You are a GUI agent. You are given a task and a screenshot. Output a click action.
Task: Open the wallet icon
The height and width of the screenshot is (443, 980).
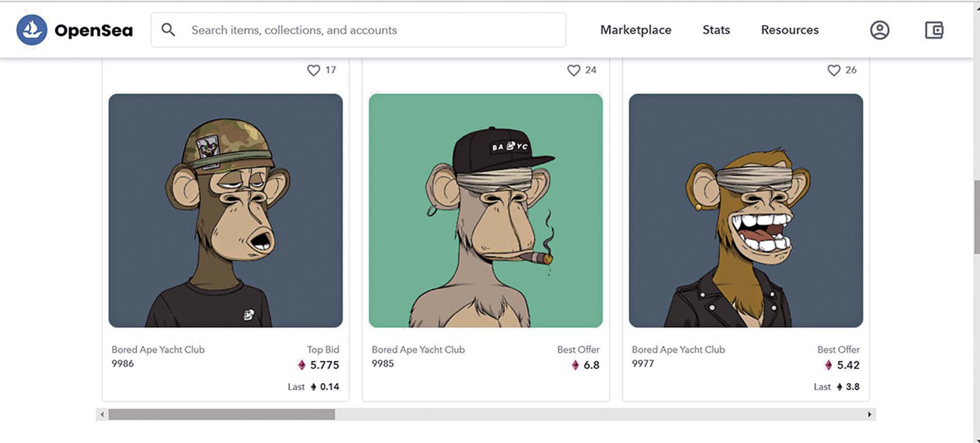tap(934, 30)
